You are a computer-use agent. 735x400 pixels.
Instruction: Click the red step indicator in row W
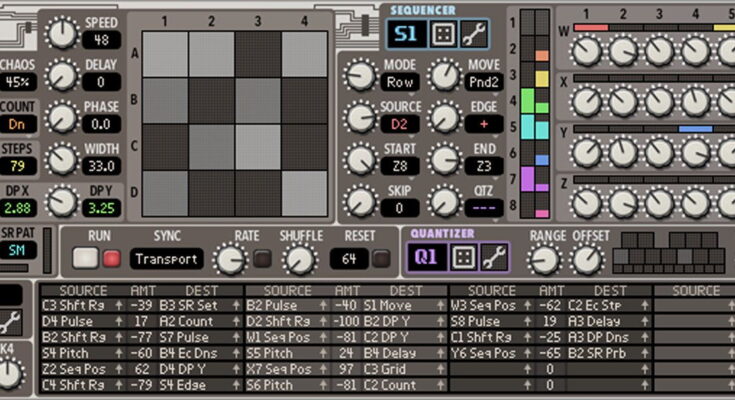coord(592,27)
